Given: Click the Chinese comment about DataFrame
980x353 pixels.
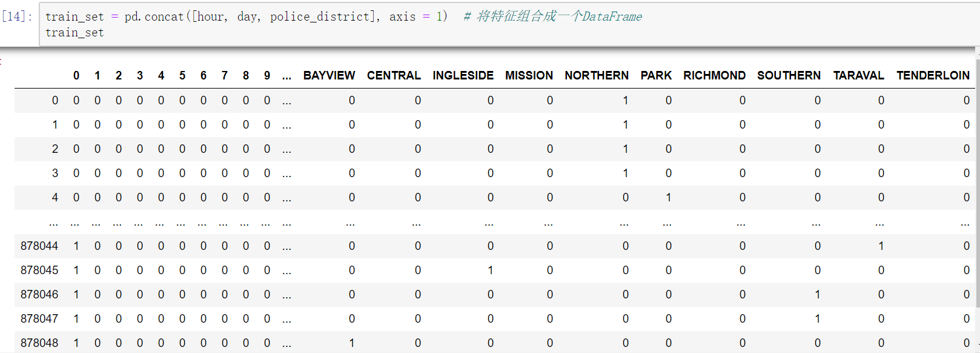Looking at the screenshot, I should 553,16.
